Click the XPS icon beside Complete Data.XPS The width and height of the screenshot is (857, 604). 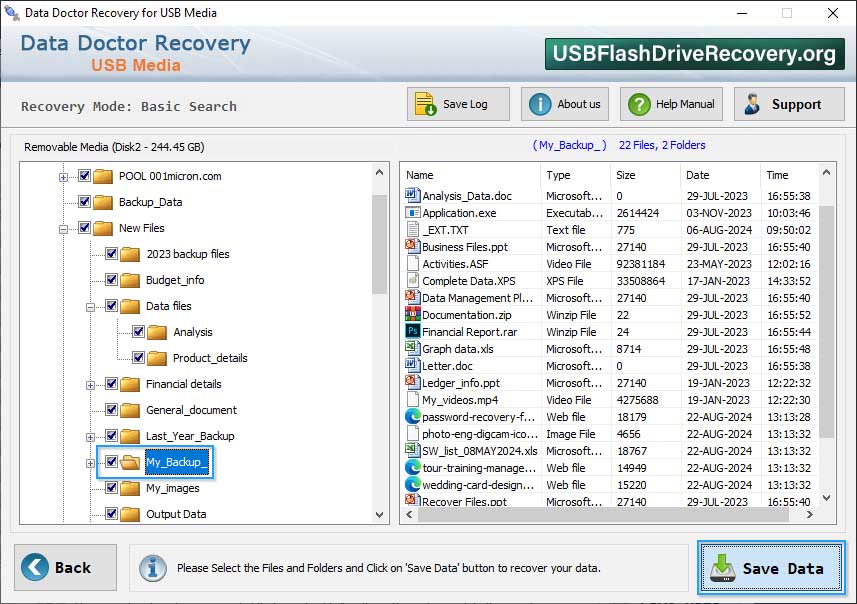(412, 280)
